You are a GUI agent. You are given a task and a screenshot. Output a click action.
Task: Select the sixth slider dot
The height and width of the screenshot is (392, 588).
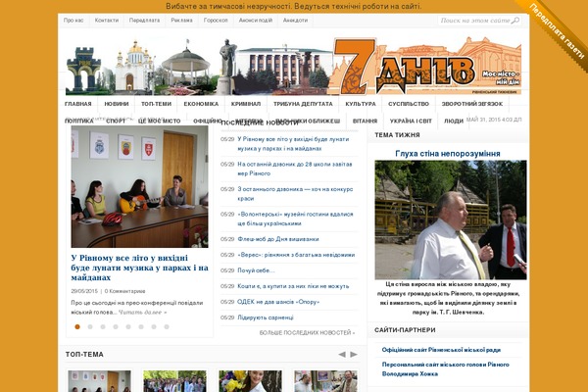(141, 326)
